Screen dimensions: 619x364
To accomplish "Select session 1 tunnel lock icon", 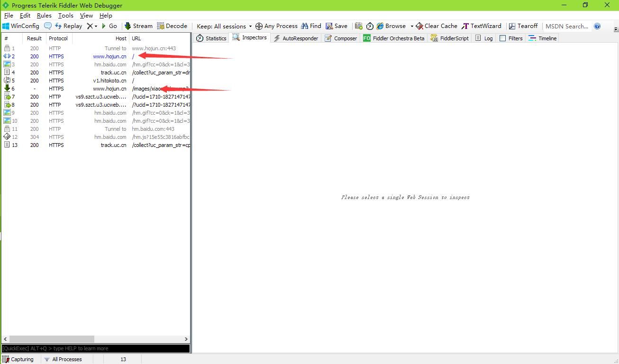I will coord(7,48).
